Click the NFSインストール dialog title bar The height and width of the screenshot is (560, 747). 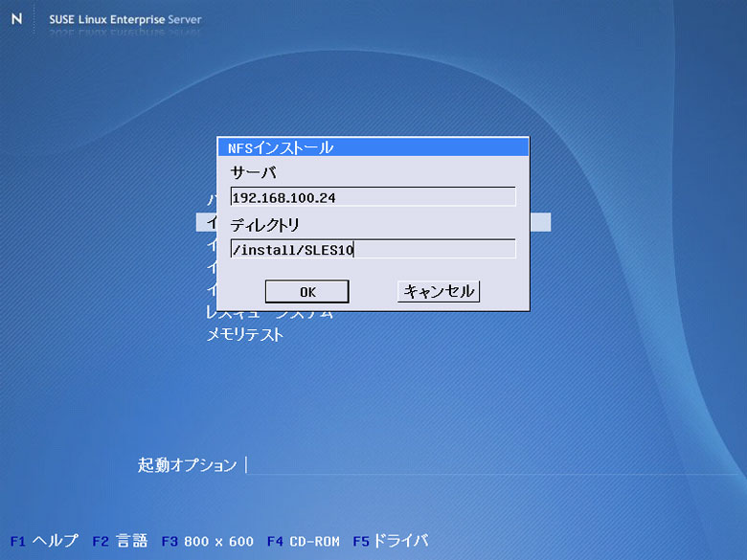click(373, 147)
